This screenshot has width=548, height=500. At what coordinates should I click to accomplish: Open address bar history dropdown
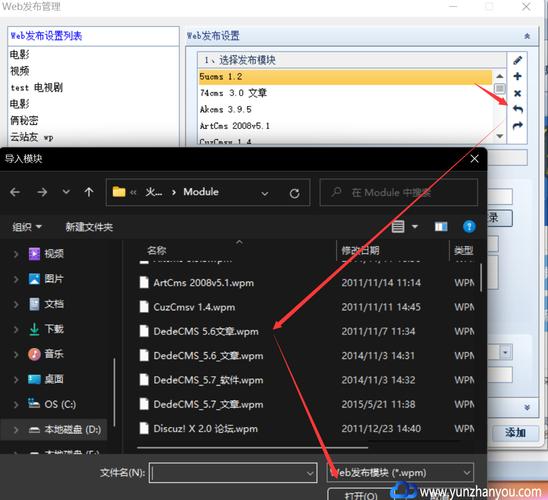265,193
